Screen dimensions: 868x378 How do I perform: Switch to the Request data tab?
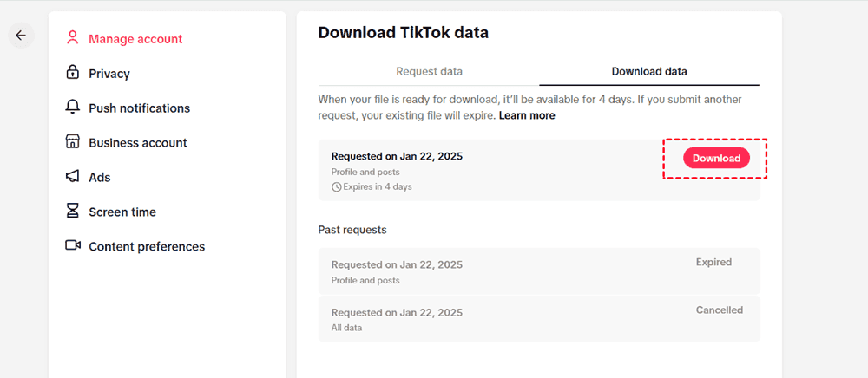(429, 71)
